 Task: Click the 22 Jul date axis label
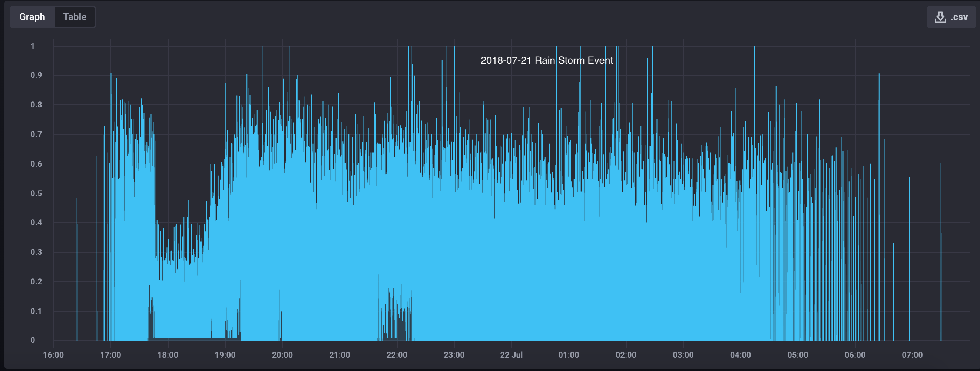511,355
